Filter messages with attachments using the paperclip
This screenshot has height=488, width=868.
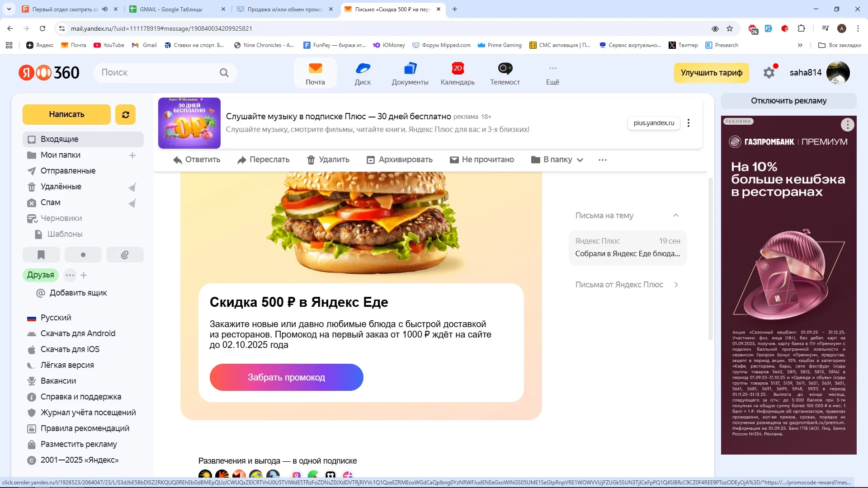point(125,255)
